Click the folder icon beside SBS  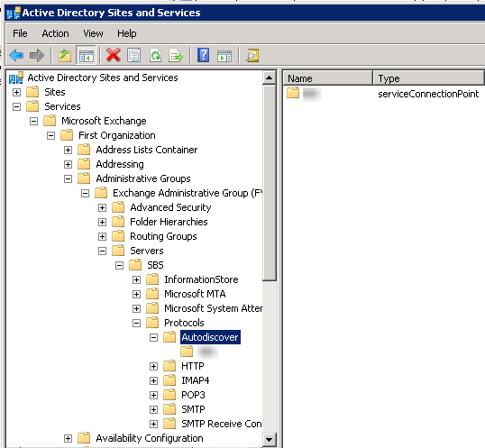pyautogui.click(x=135, y=265)
